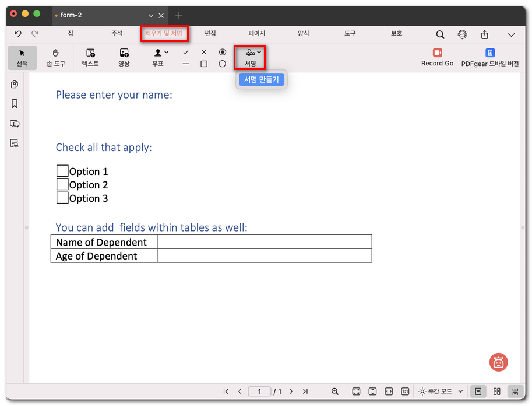This screenshot has height=406, width=532.
Task: Check the Option 1 checkbox
Action: click(62, 171)
